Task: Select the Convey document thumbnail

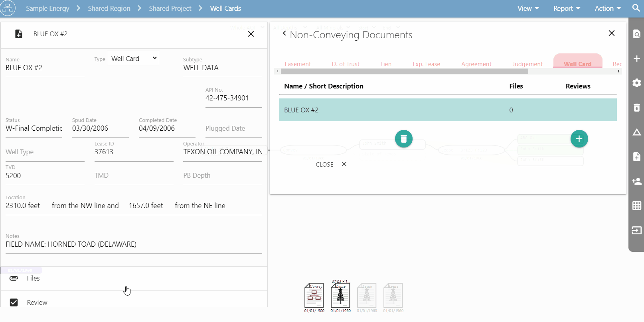Action: [x=314, y=295]
